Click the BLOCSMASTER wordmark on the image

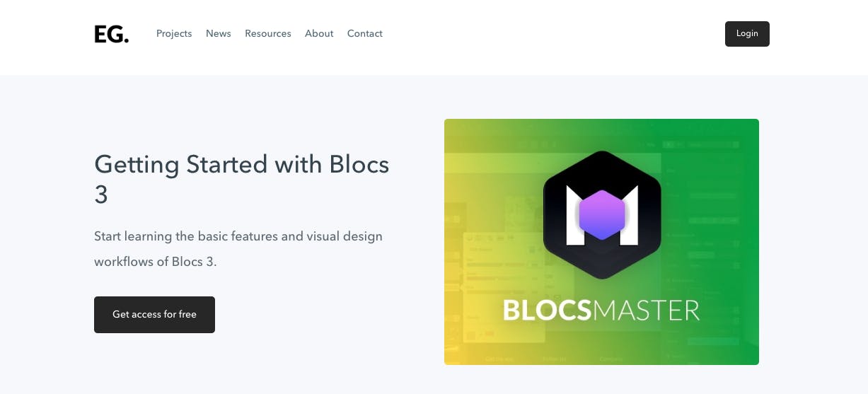pos(601,310)
